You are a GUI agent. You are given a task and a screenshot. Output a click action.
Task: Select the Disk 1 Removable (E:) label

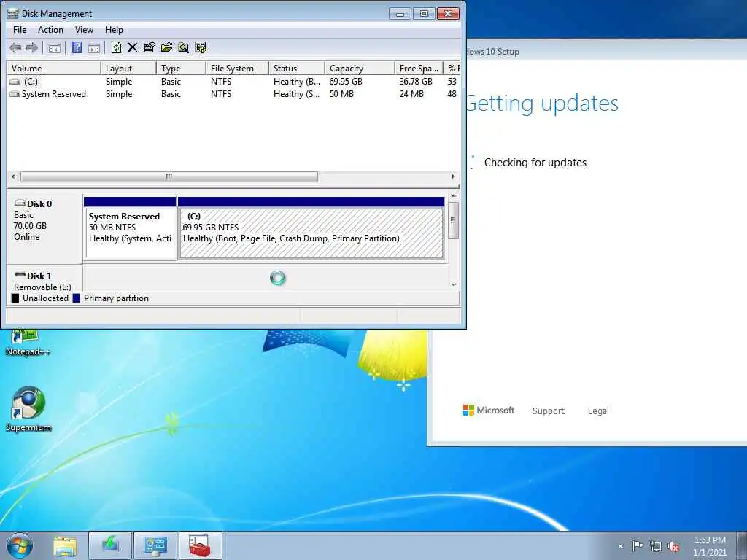coord(44,278)
